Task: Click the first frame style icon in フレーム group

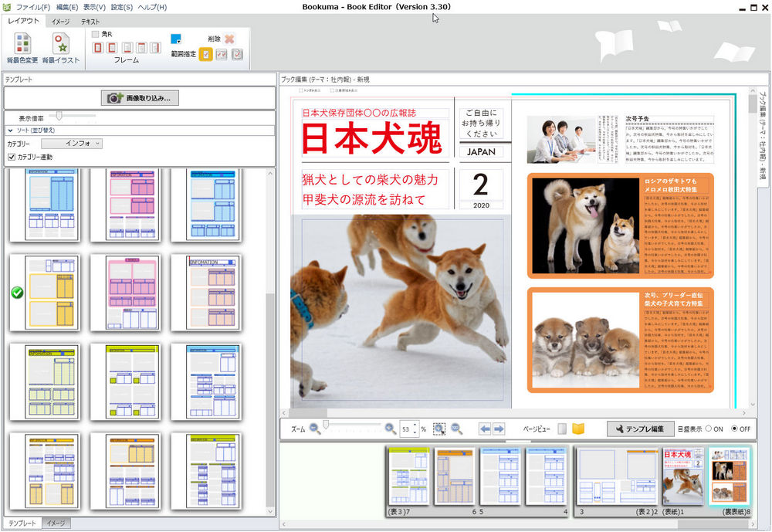Action: click(98, 48)
